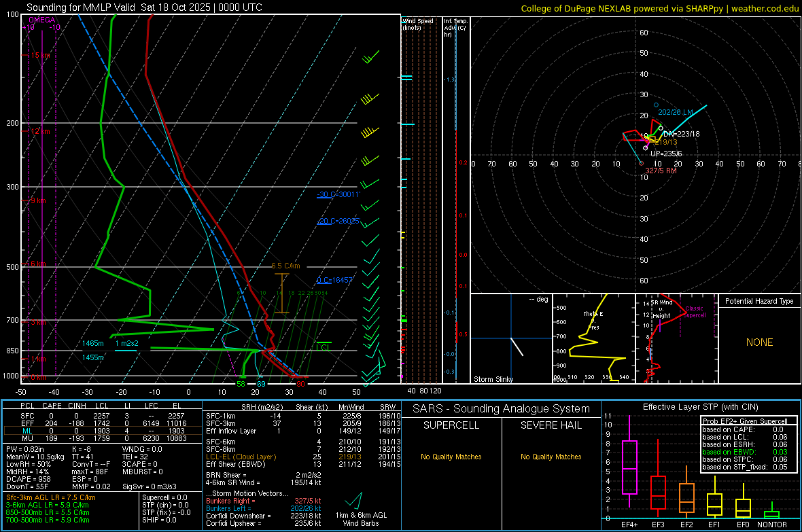Click the 'UP=235/6' hodograph label

pyautogui.click(x=667, y=154)
